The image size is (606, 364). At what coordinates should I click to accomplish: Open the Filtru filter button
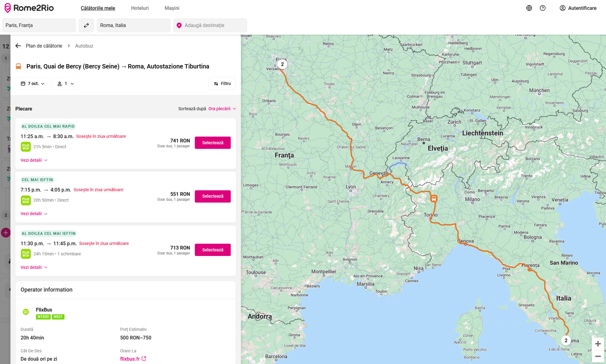tap(222, 84)
